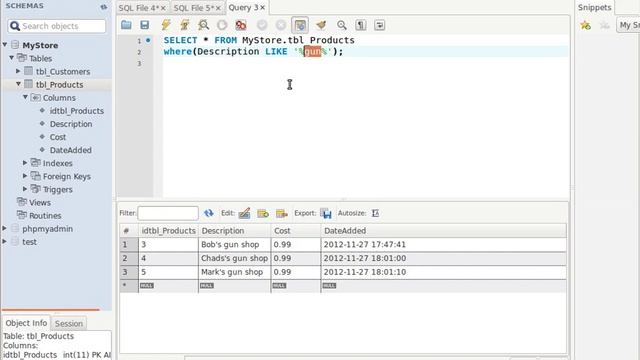This screenshot has width=640, height=360.
Task: Click the Views folder icon
Action: (x=22, y=202)
